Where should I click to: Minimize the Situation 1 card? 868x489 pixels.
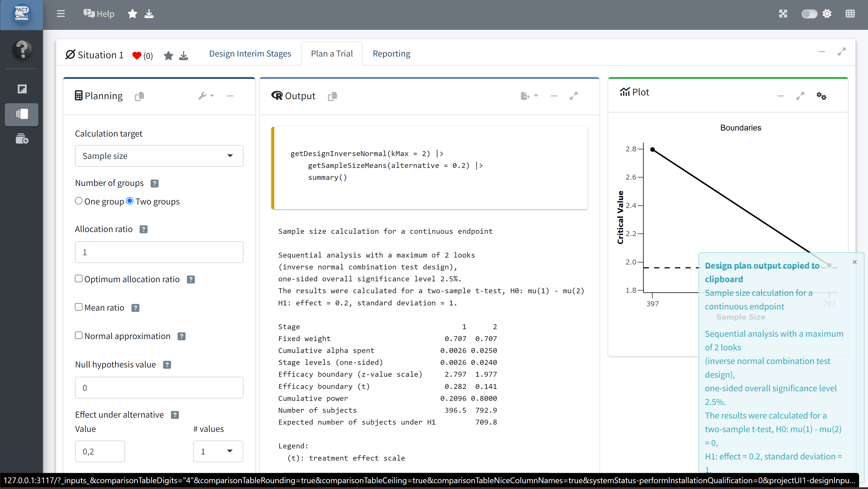[822, 52]
